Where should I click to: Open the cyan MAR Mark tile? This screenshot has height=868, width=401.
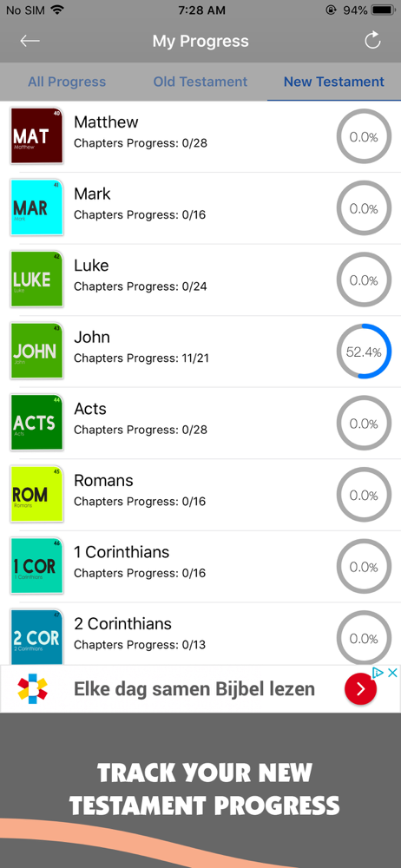36,207
